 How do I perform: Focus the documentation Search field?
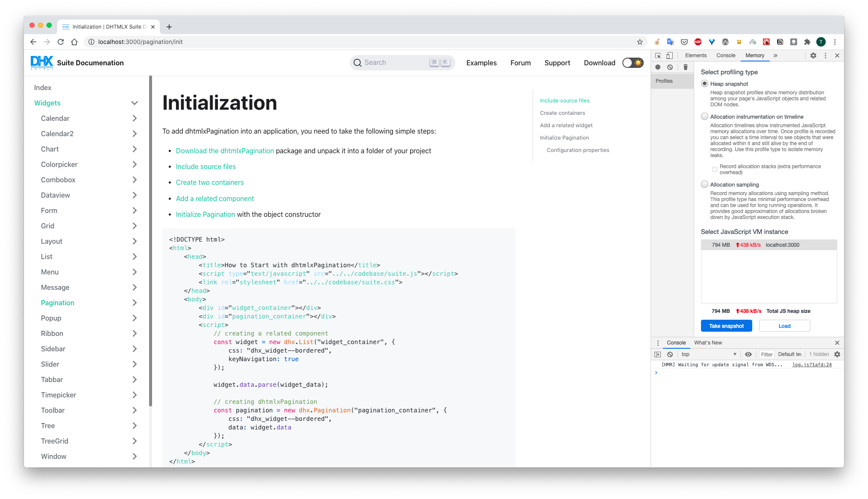[x=402, y=63]
